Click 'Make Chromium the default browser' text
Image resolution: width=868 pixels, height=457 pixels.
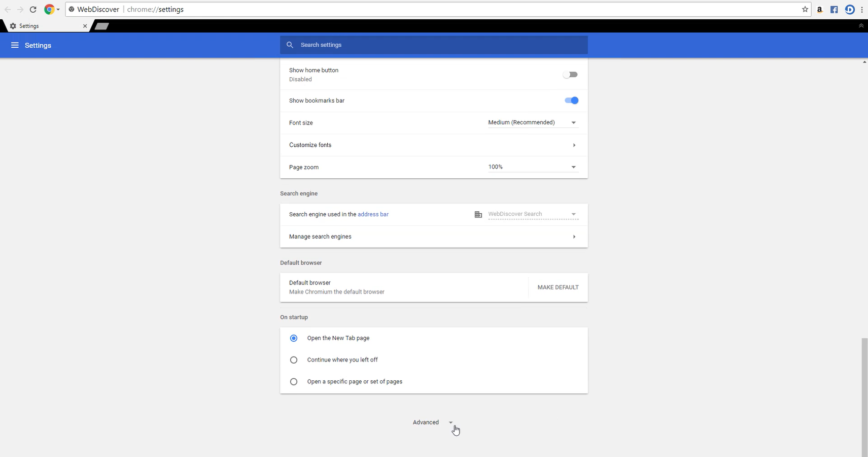click(x=337, y=292)
